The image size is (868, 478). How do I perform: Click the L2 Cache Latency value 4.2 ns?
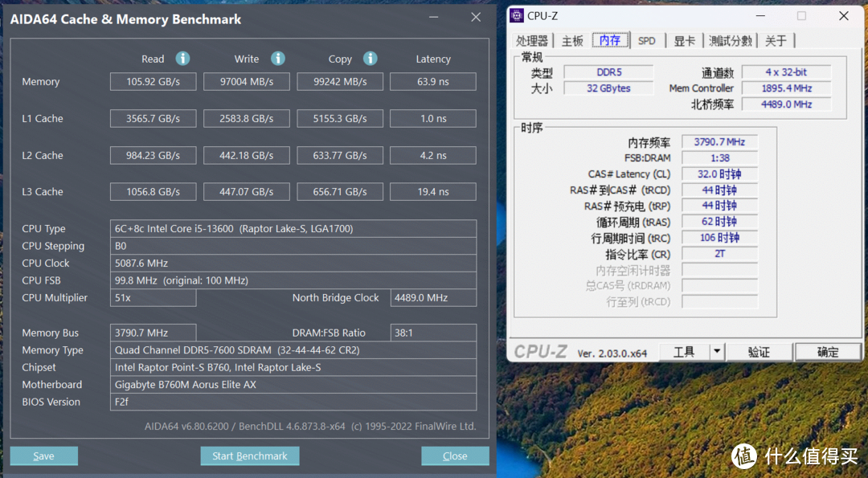[433, 156]
